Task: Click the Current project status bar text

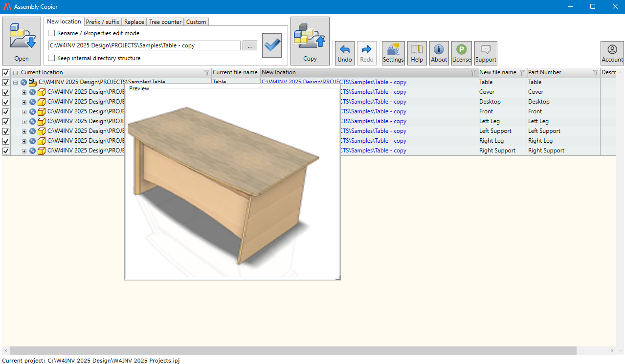Action: point(91,361)
